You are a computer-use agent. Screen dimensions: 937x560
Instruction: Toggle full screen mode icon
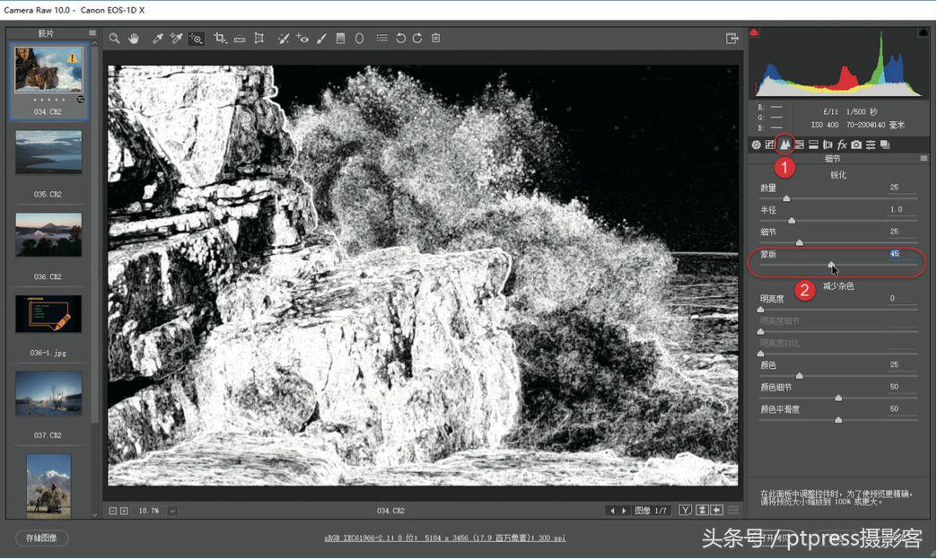(732, 39)
